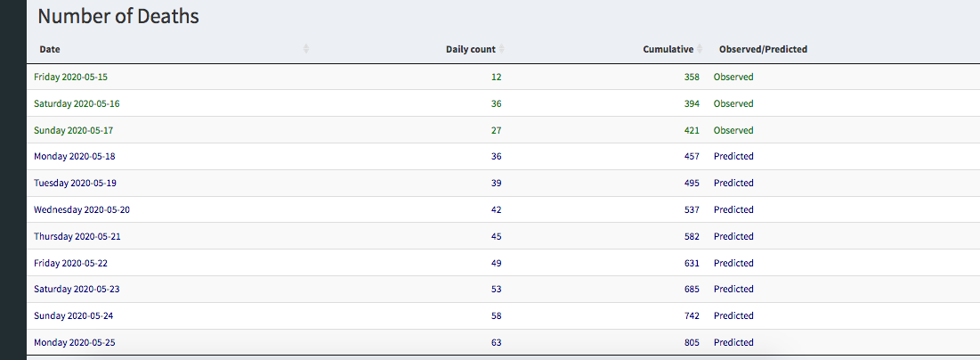Select the Monday 2020-05-18 date cell
The image size is (980, 360).
click(75, 156)
